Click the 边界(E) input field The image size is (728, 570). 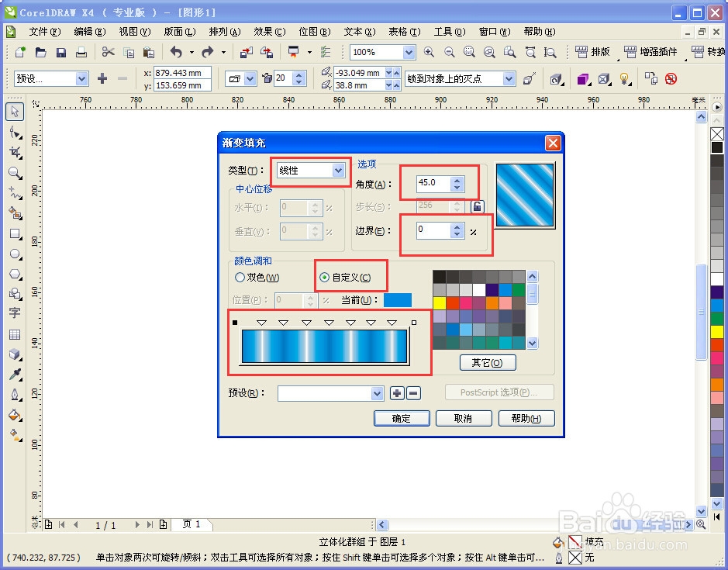tap(433, 230)
